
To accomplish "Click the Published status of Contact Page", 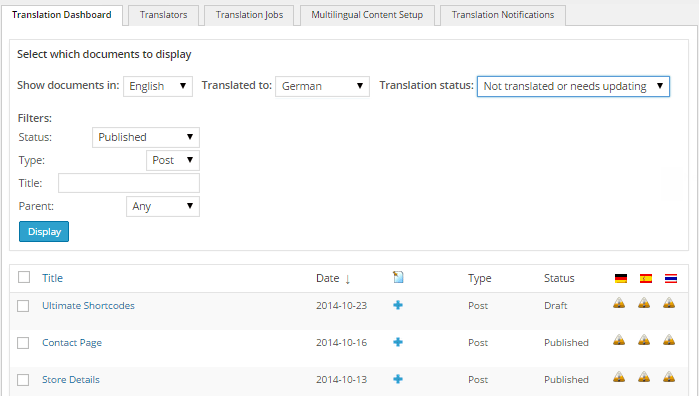I will click(x=566, y=342).
